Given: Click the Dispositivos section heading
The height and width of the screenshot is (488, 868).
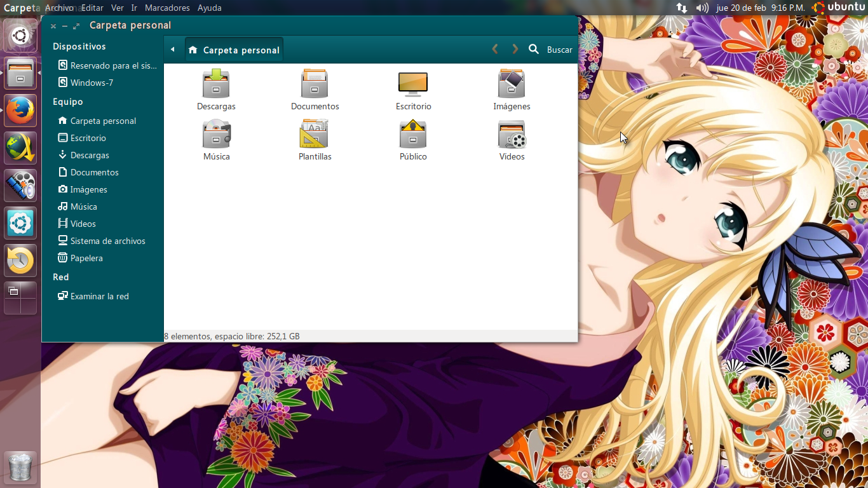Looking at the screenshot, I should pos(79,46).
